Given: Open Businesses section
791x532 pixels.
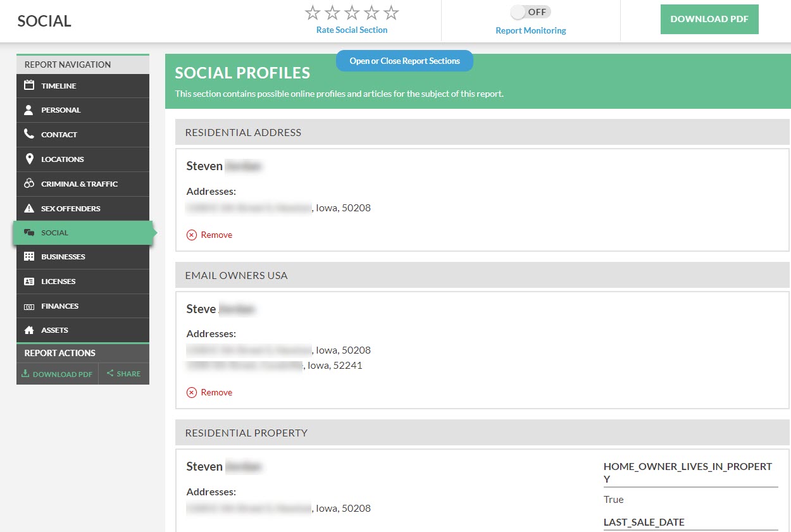Looking at the screenshot, I should point(83,257).
